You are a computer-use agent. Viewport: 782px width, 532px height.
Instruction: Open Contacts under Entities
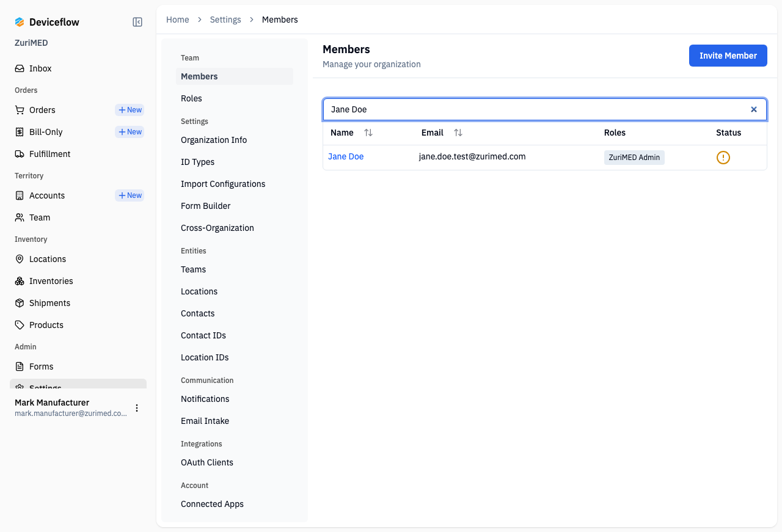(235, 313)
